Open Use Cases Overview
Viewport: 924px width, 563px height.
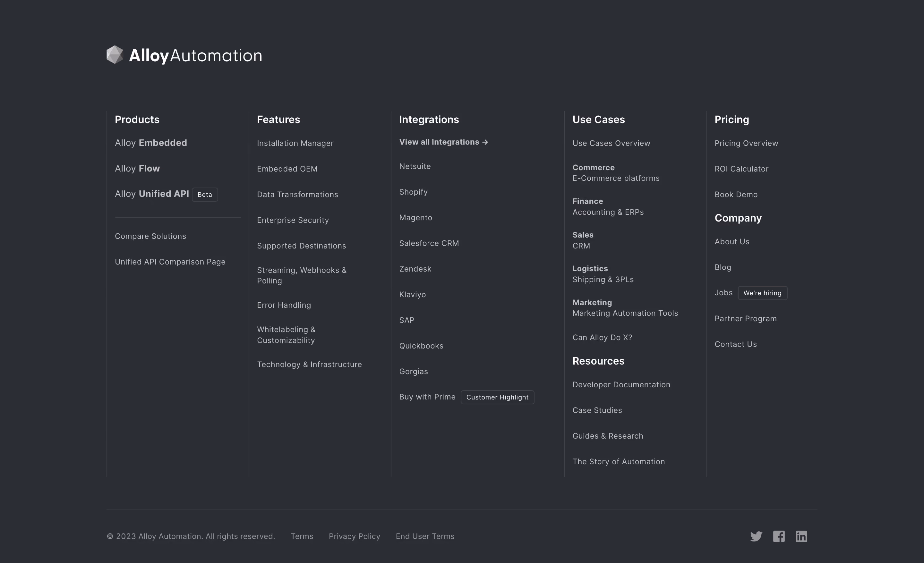point(611,143)
